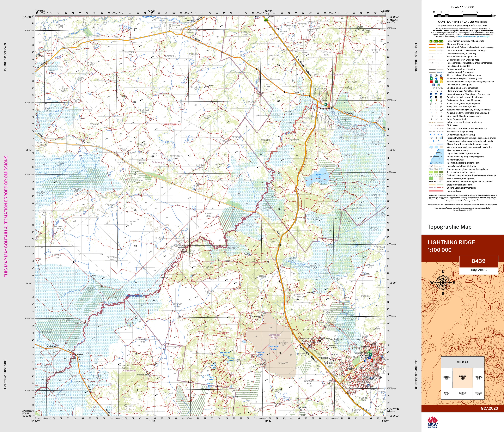Viewport: 504px width, 432px height.
Task: Select the Information centre legend icon
Action: coord(431,94)
